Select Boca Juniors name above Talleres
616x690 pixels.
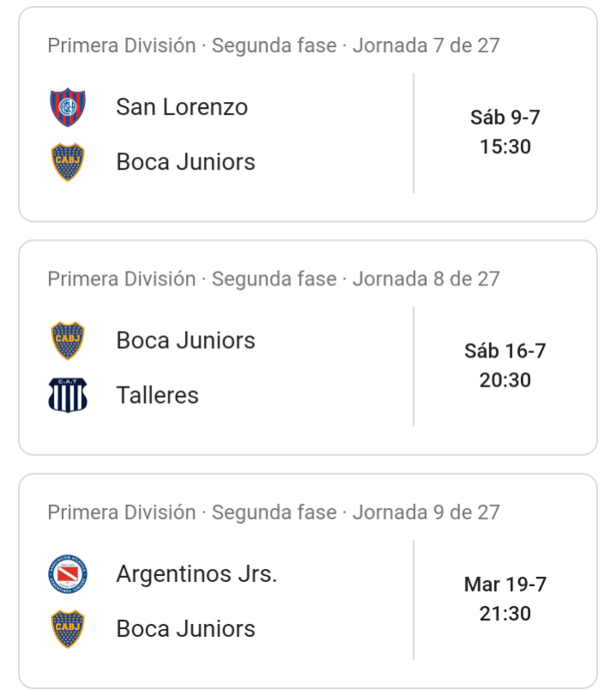click(x=186, y=340)
